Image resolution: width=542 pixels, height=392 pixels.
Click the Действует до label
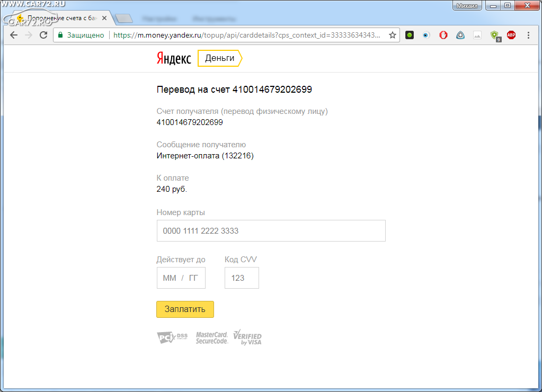[181, 259]
